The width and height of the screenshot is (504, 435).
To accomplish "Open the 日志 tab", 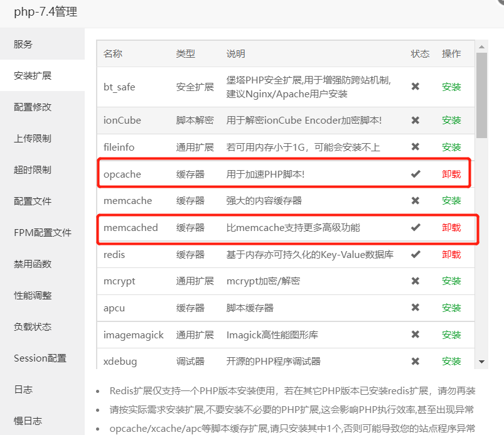I will pos(42,390).
